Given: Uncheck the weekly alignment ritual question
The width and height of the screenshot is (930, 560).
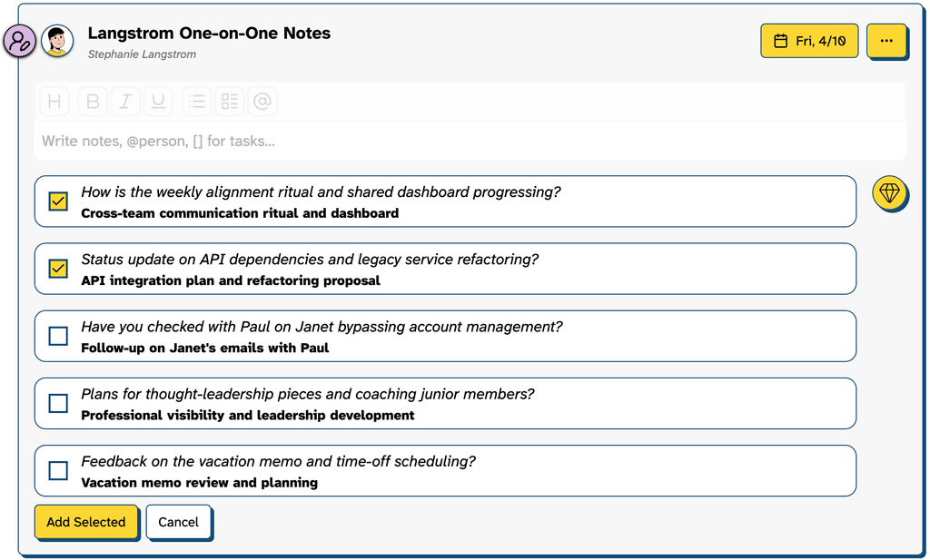Looking at the screenshot, I should 58,201.
